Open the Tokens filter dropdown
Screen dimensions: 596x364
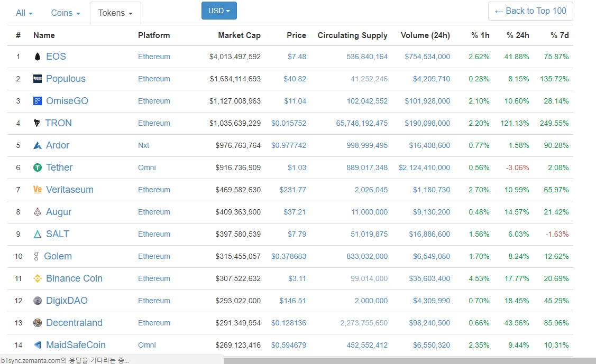point(115,13)
